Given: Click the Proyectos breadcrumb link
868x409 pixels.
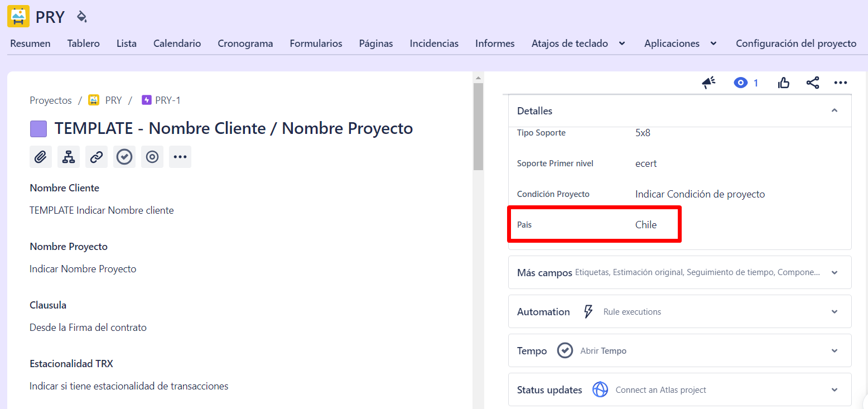Looking at the screenshot, I should [x=51, y=100].
